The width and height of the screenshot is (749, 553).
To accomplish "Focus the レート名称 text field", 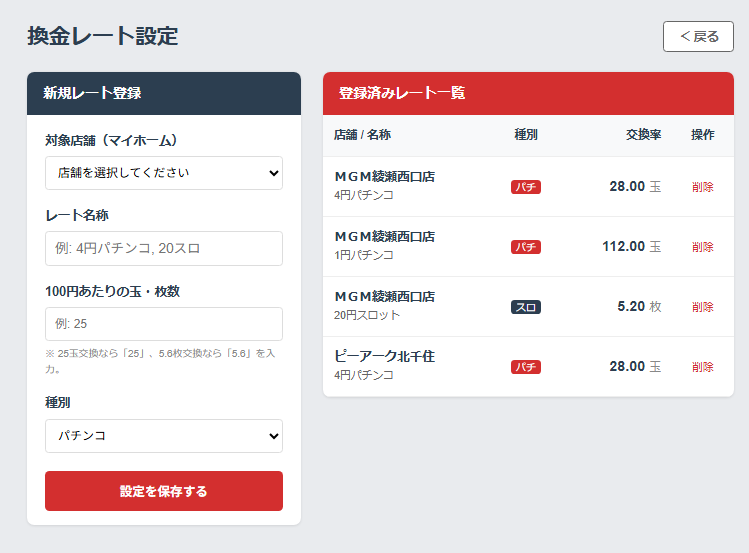I will point(164,249).
